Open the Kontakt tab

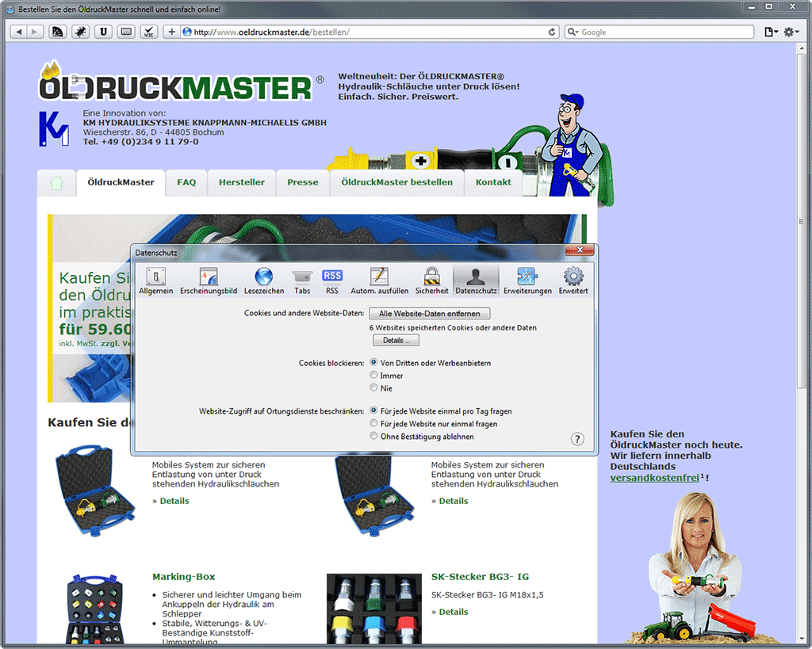click(493, 183)
